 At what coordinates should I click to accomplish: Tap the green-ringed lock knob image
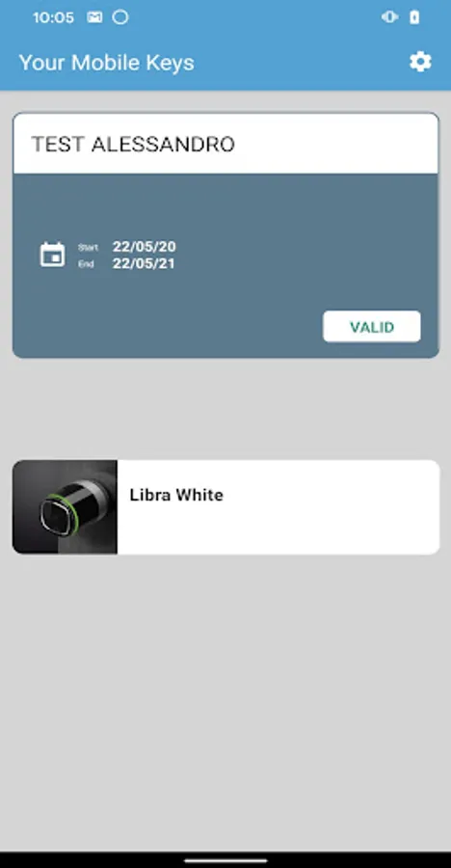click(65, 506)
